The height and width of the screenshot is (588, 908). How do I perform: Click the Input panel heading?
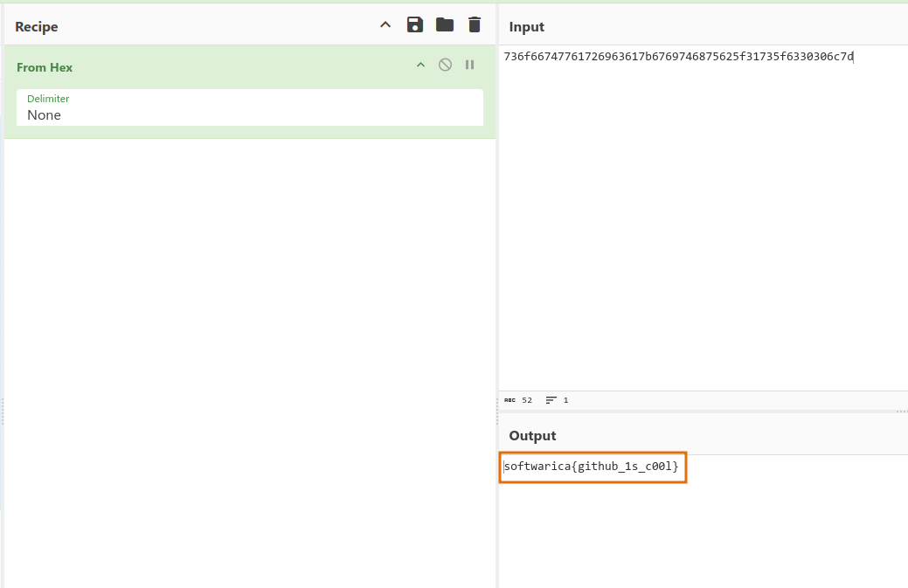526,27
